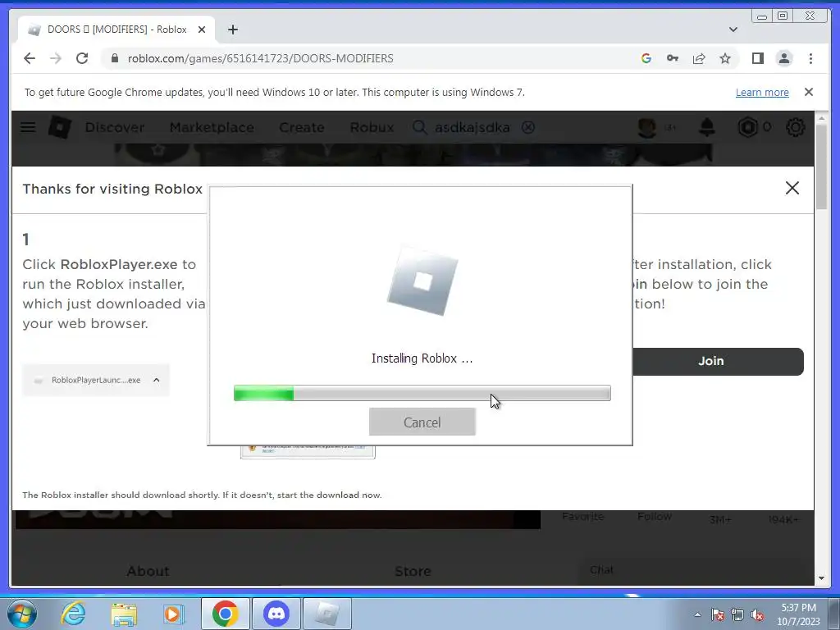This screenshot has height=630, width=840.
Task: Click the Join button
Action: (x=718, y=361)
